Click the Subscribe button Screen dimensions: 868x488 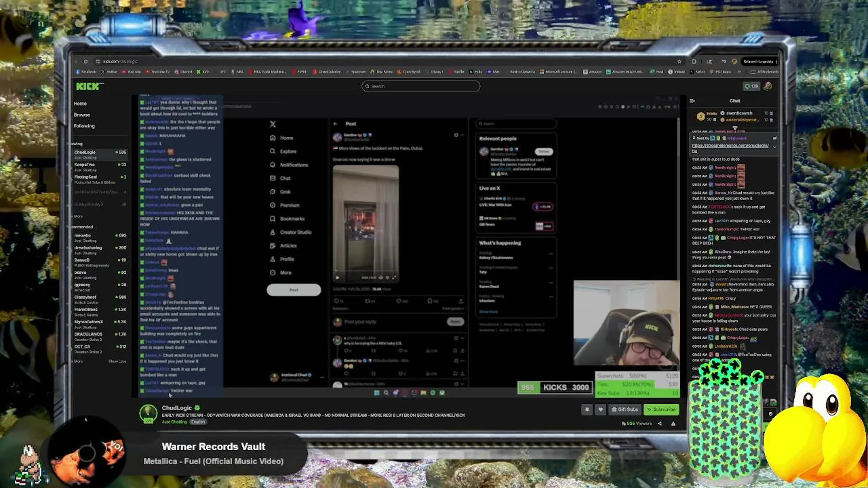click(x=660, y=409)
